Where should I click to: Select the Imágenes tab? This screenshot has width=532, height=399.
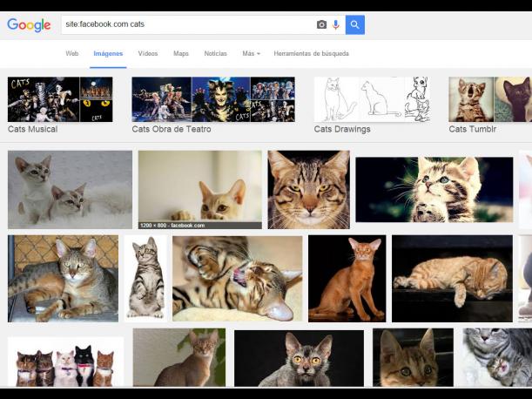click(108, 54)
